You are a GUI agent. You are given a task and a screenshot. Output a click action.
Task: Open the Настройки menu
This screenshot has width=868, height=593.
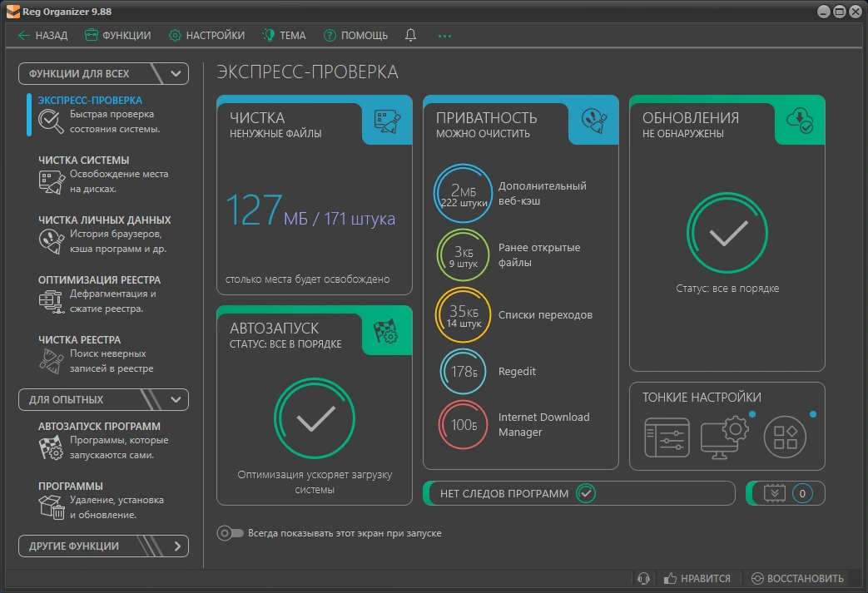[x=206, y=36]
